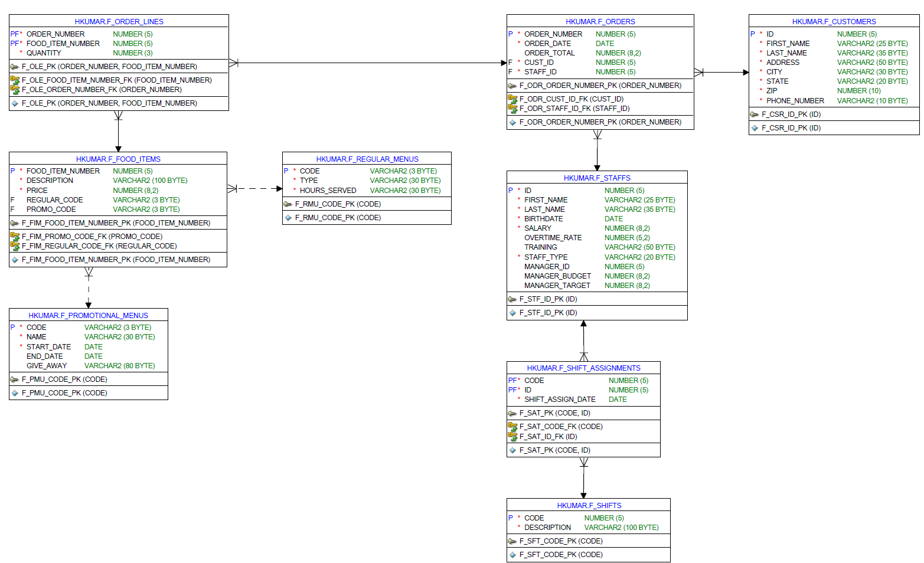Click the key icon next to F_FIM_FOOD_ITEM_NUMBER_PK

(15, 222)
